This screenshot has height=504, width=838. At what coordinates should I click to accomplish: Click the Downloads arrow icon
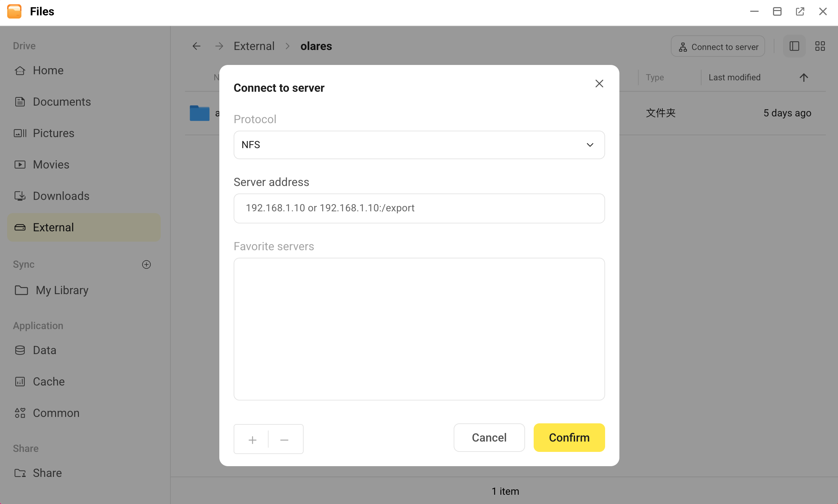[20, 196]
